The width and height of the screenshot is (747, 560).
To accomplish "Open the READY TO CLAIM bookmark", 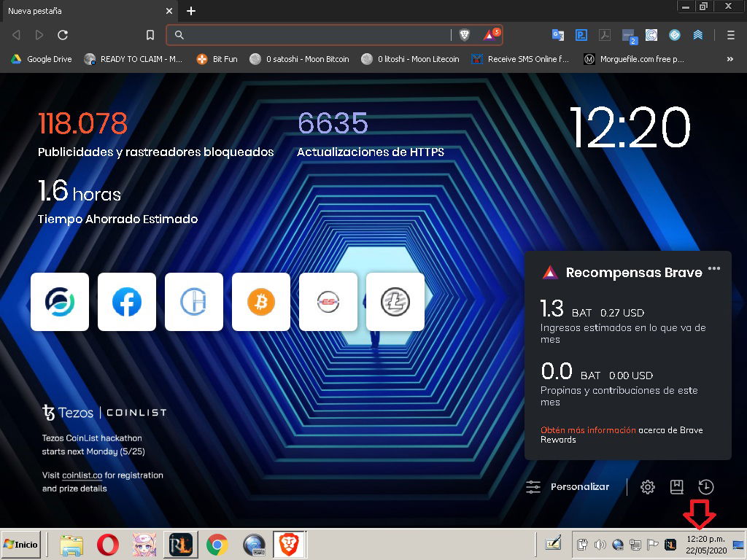I will tap(133, 59).
